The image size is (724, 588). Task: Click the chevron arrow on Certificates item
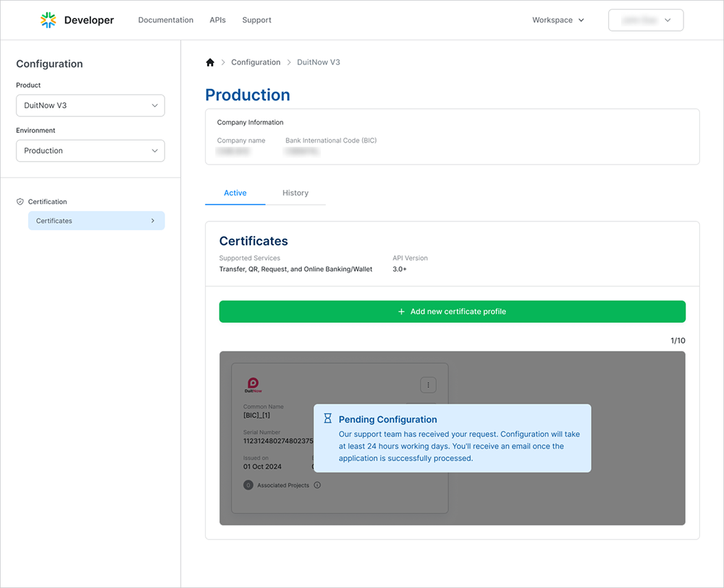pyautogui.click(x=152, y=221)
